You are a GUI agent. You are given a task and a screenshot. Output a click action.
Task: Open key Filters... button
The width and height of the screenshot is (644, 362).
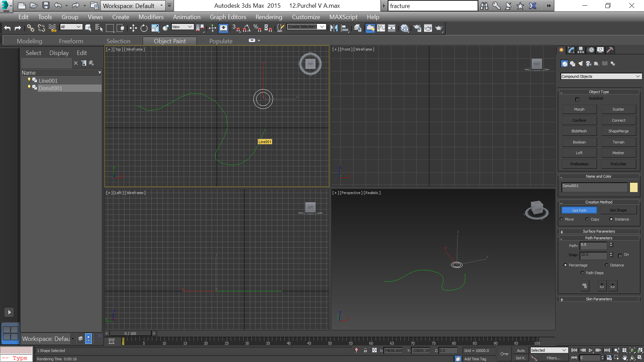553,358
